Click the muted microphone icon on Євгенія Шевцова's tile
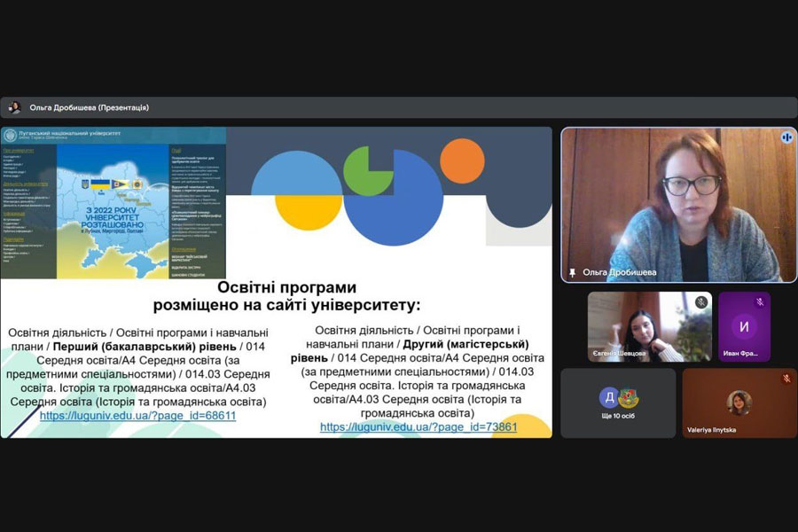This screenshot has height=532, width=798. (701, 301)
